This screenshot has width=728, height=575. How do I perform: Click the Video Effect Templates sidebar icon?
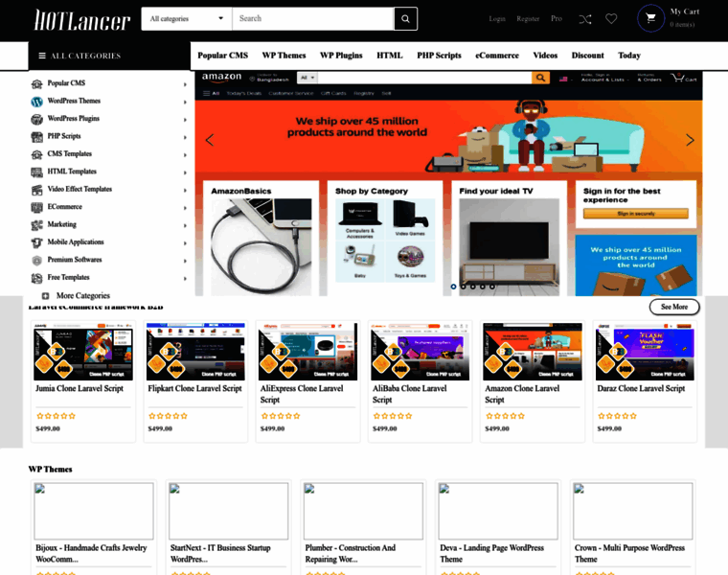coord(36,190)
